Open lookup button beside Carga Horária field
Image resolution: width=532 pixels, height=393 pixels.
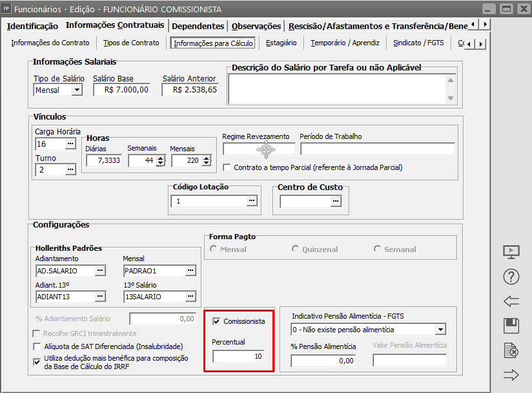[x=70, y=143]
